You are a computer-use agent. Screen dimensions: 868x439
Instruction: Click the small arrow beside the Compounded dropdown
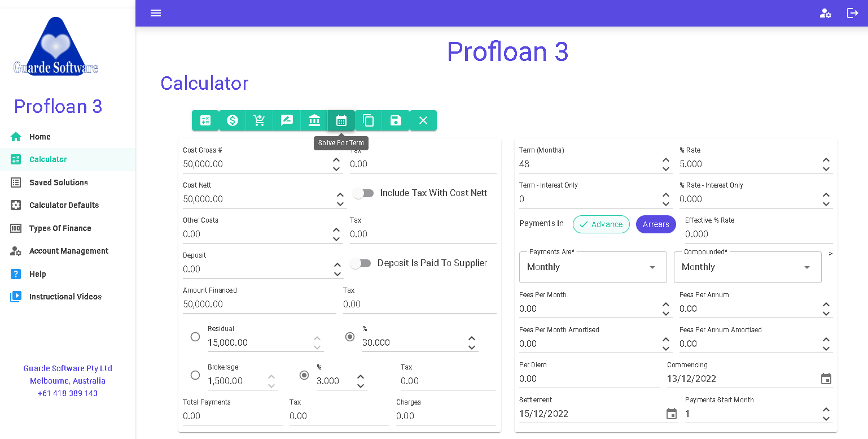pyautogui.click(x=831, y=254)
